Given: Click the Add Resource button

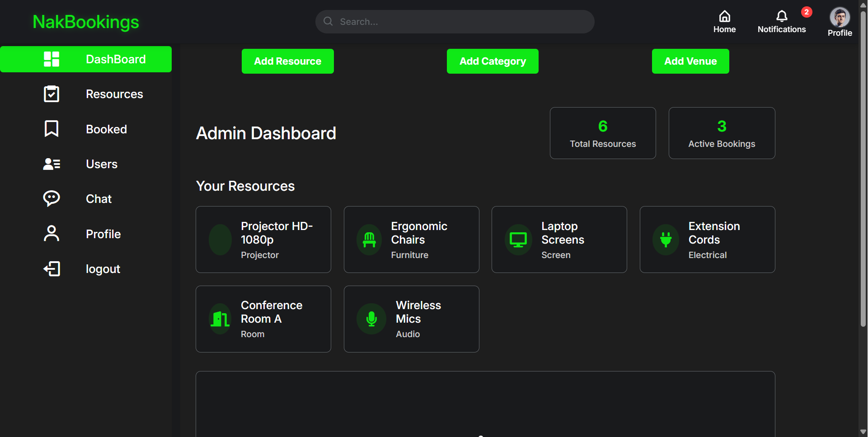Looking at the screenshot, I should coord(287,61).
